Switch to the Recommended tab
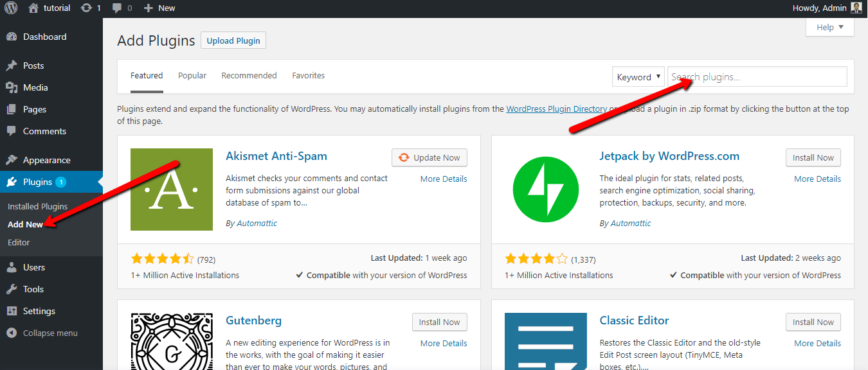 [249, 76]
